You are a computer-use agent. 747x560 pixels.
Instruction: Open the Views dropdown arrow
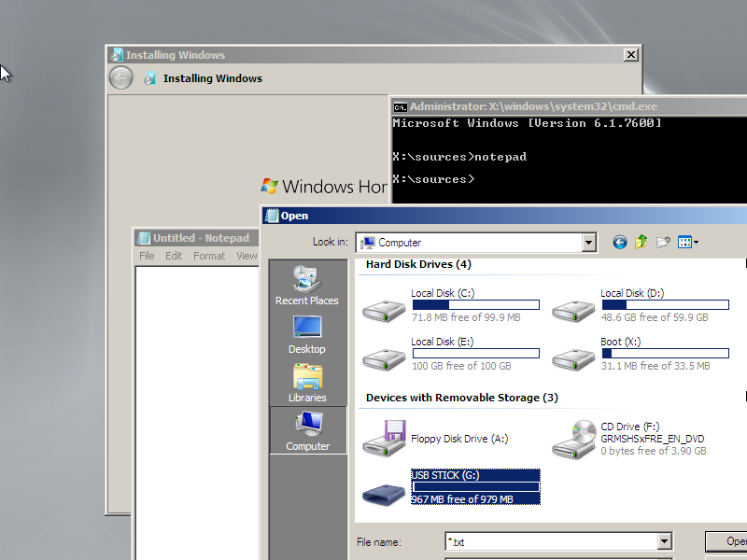coord(695,242)
